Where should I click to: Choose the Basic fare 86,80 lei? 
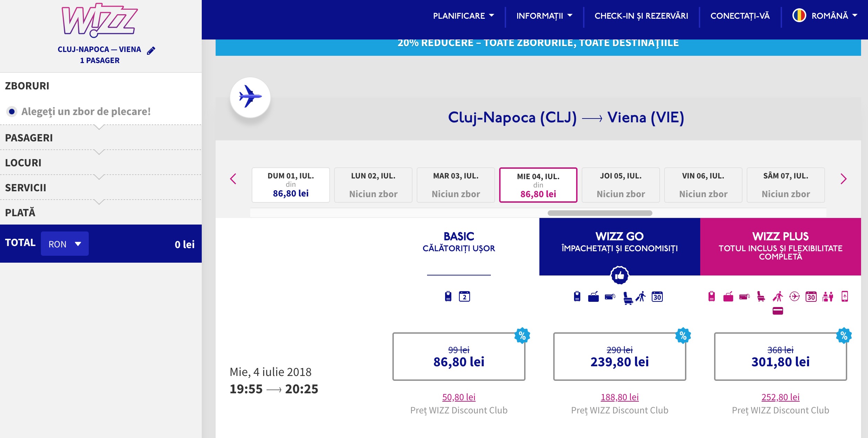459,357
